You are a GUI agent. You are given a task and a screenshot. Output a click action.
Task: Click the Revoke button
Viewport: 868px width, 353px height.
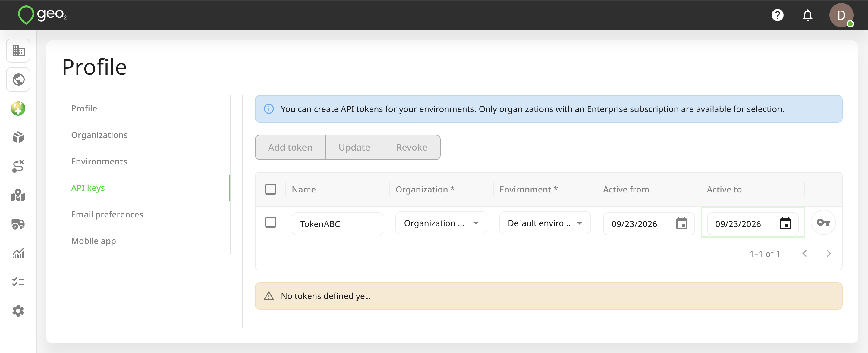pos(411,147)
